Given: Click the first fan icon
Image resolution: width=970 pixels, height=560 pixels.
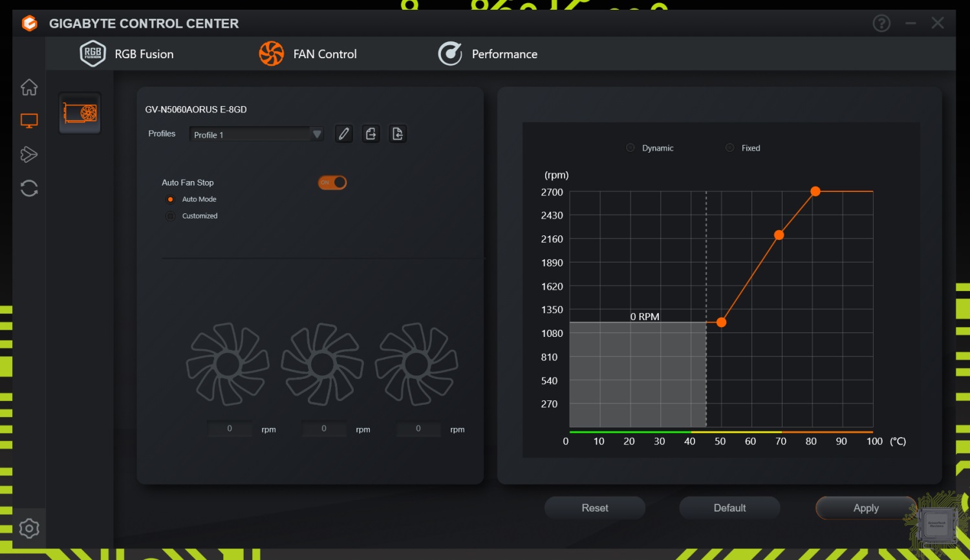Looking at the screenshot, I should click(x=228, y=365).
